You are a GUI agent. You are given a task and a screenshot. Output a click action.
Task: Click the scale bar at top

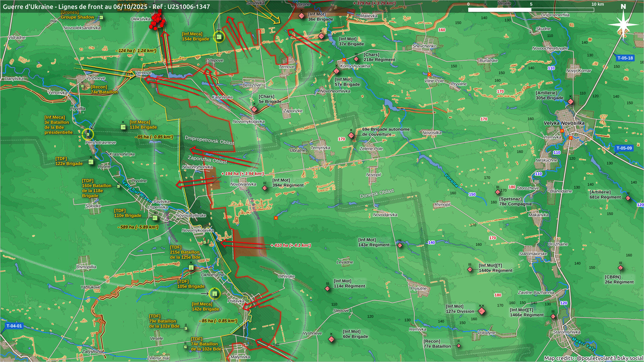coord(531,10)
